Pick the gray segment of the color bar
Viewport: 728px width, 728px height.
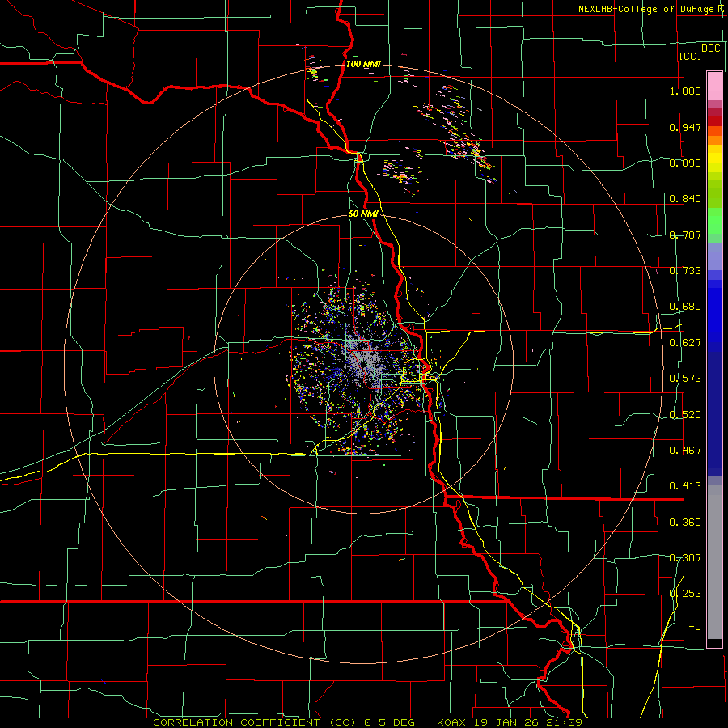[714, 562]
